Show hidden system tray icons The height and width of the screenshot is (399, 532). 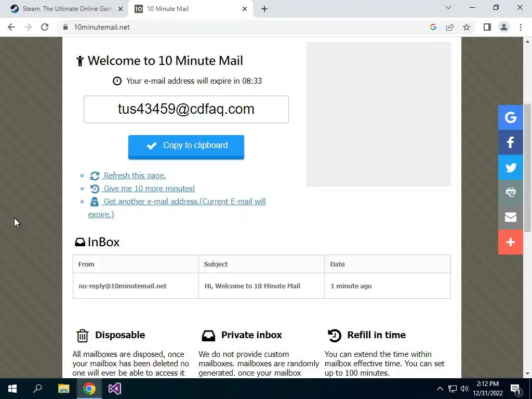point(440,389)
